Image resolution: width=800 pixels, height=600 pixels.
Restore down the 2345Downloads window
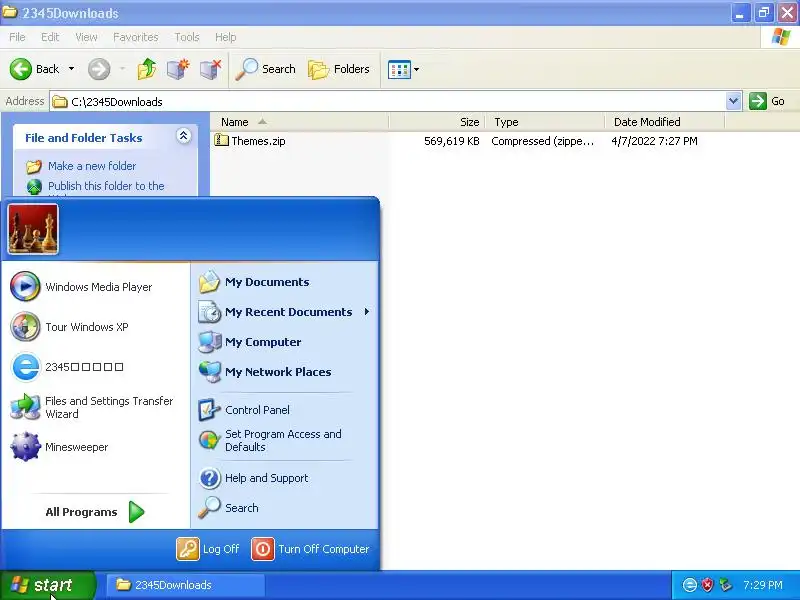point(763,13)
